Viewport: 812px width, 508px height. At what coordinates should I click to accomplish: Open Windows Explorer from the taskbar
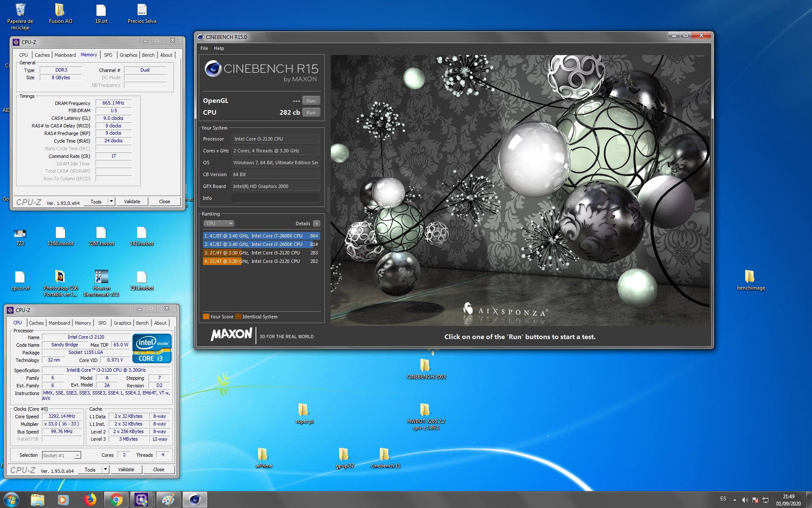pos(38,500)
